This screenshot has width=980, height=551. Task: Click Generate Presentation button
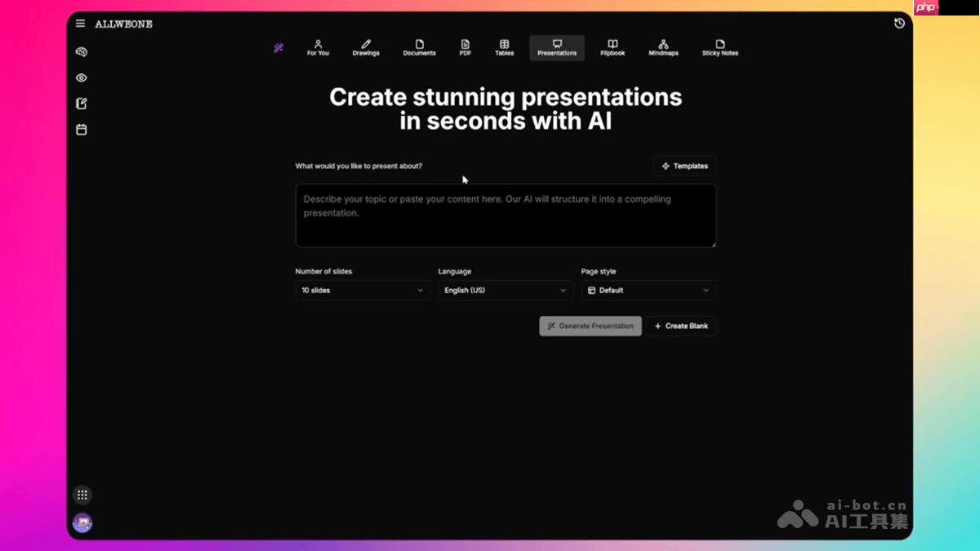tap(590, 326)
